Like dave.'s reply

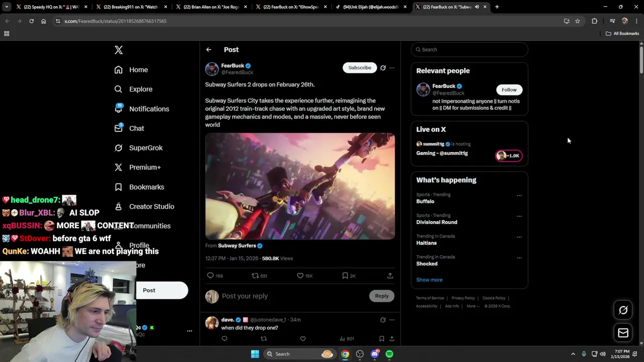303,339
